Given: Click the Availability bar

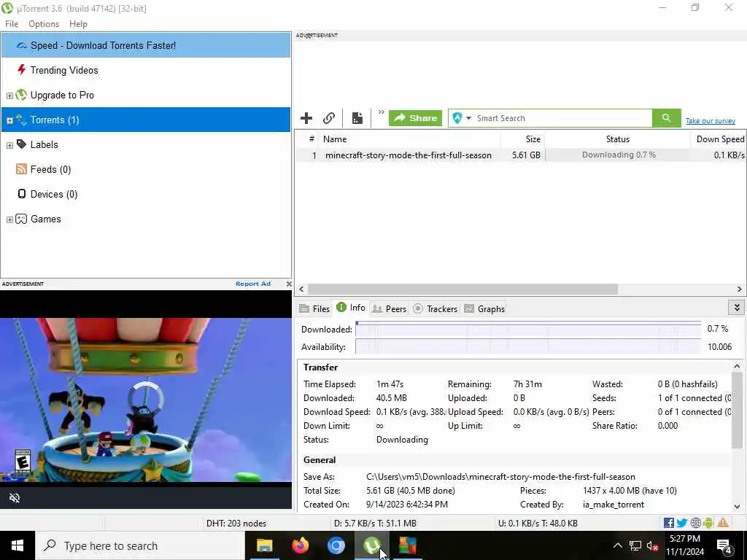Looking at the screenshot, I should point(528,346).
